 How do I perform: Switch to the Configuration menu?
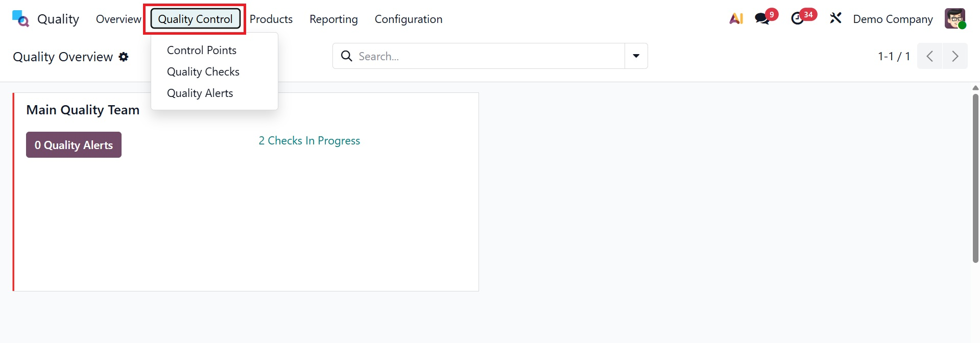pyautogui.click(x=408, y=19)
